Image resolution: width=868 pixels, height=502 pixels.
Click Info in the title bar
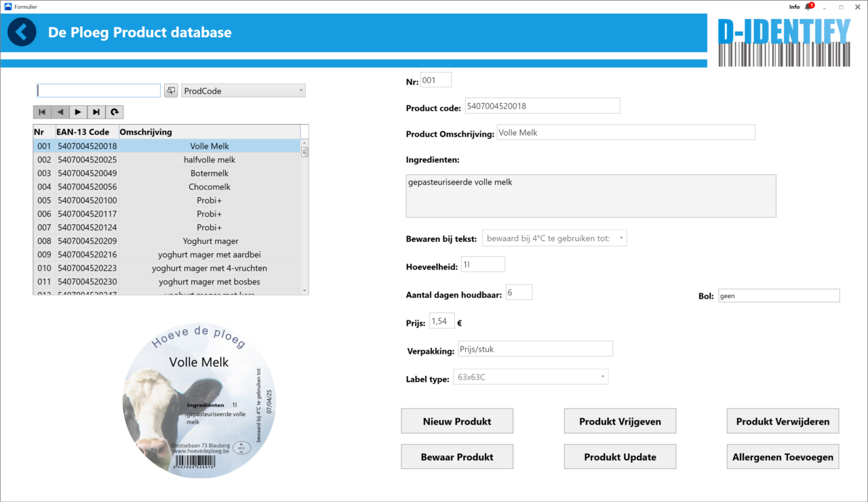click(794, 7)
